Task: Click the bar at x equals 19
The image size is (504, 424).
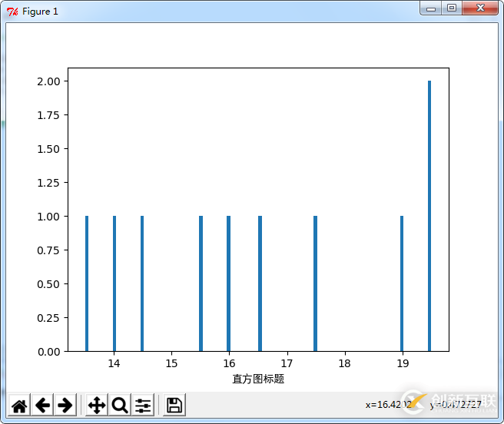Action: 402,283
